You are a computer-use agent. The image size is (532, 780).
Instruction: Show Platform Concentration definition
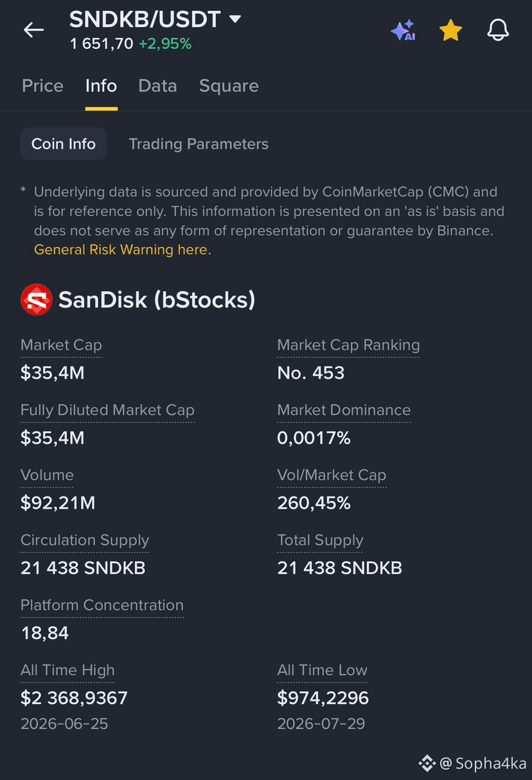point(102,605)
